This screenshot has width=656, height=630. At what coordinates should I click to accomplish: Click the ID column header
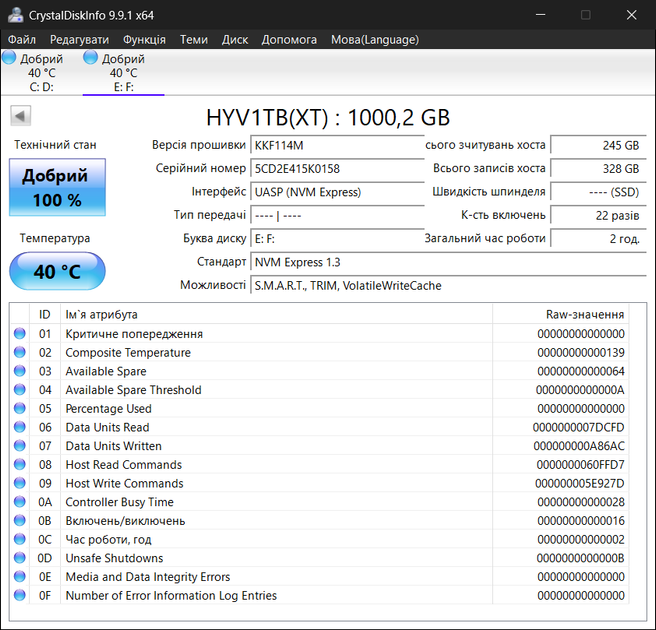coord(45,314)
